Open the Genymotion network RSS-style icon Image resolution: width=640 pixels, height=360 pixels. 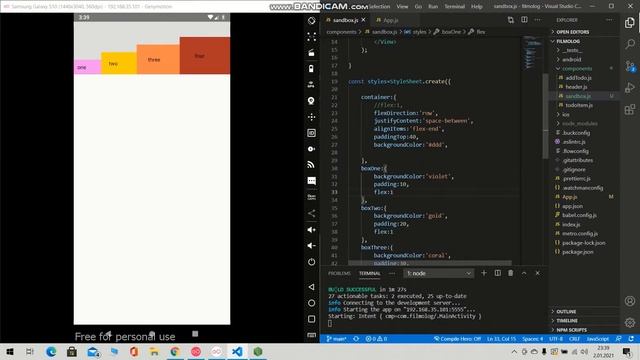pyautogui.click(x=311, y=165)
